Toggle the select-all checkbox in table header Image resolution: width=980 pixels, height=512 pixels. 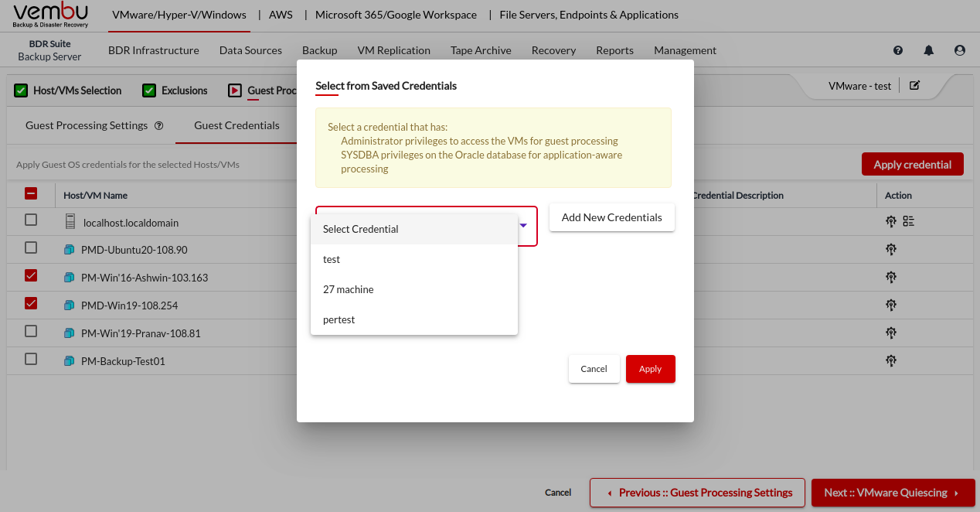click(32, 194)
